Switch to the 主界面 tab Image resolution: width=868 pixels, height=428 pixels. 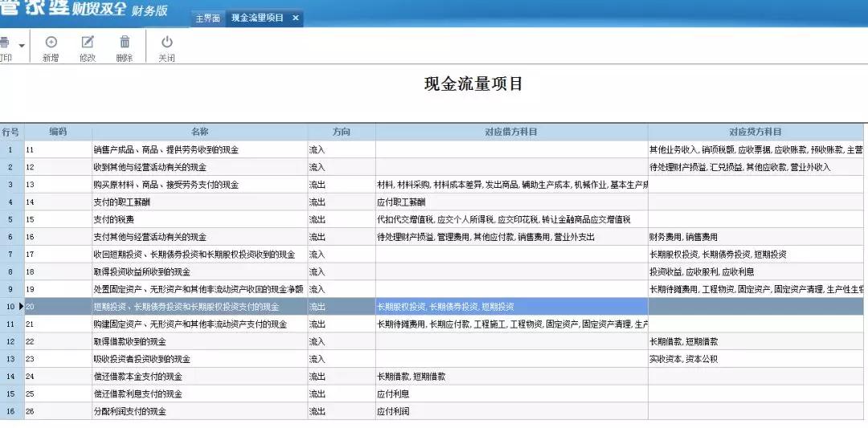(207, 18)
